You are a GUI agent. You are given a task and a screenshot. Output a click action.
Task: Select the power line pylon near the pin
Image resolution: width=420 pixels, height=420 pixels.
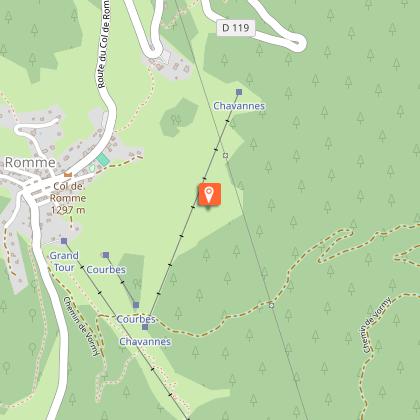pyautogui.click(x=226, y=155)
